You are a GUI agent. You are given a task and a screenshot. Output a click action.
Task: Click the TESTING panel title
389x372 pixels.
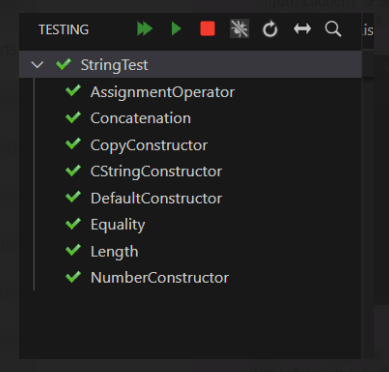64,30
